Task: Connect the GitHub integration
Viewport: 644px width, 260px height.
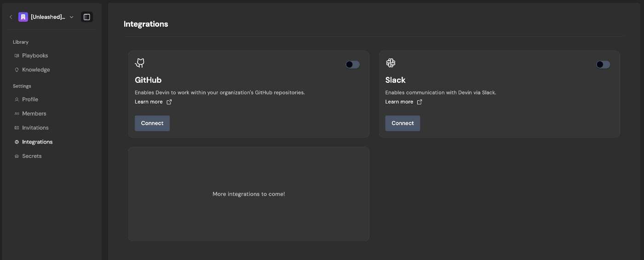Action: pyautogui.click(x=152, y=123)
